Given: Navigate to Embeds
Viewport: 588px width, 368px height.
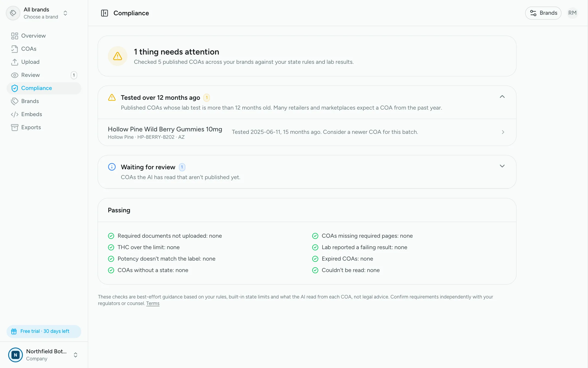Looking at the screenshot, I should click(x=44, y=114).
